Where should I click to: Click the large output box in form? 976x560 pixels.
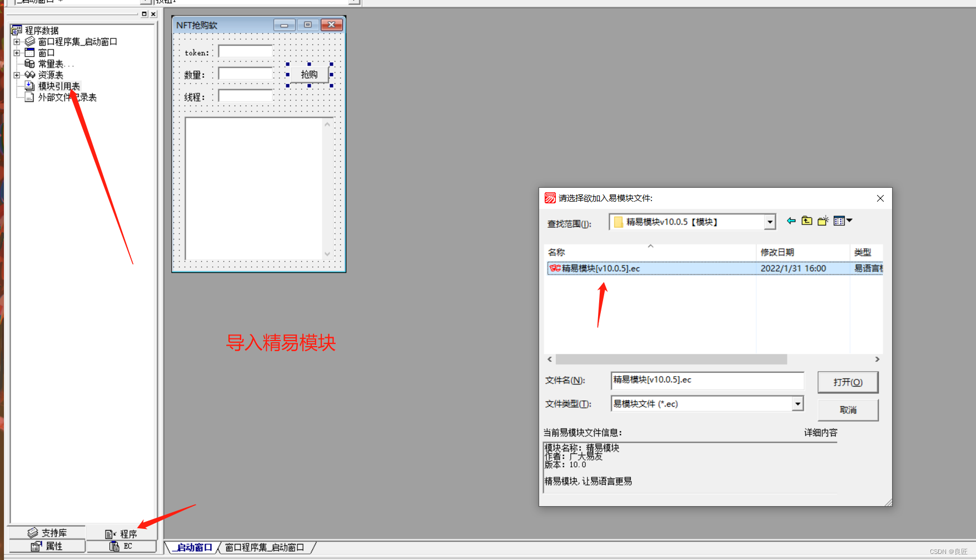[x=259, y=188]
